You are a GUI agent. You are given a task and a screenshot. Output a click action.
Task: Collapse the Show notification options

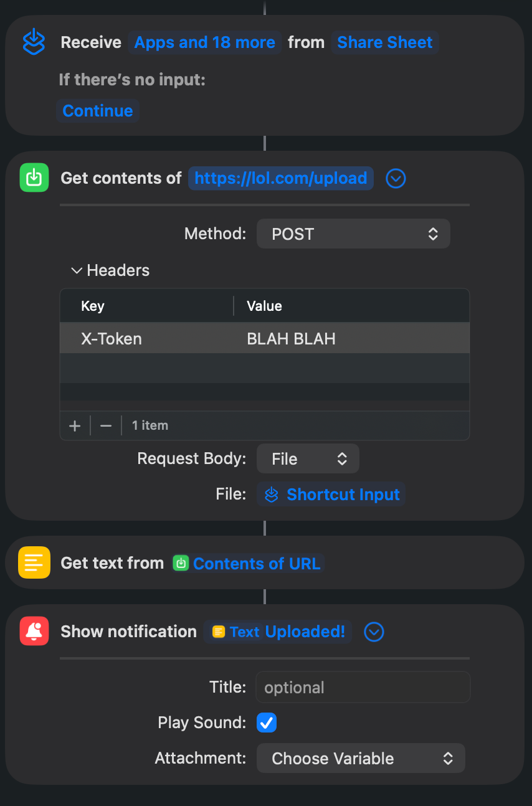click(x=374, y=632)
